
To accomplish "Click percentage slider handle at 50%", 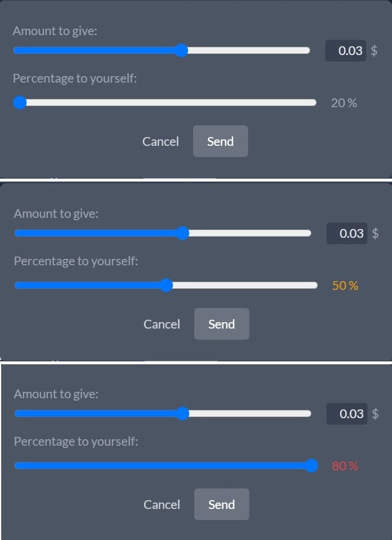I will click(167, 285).
